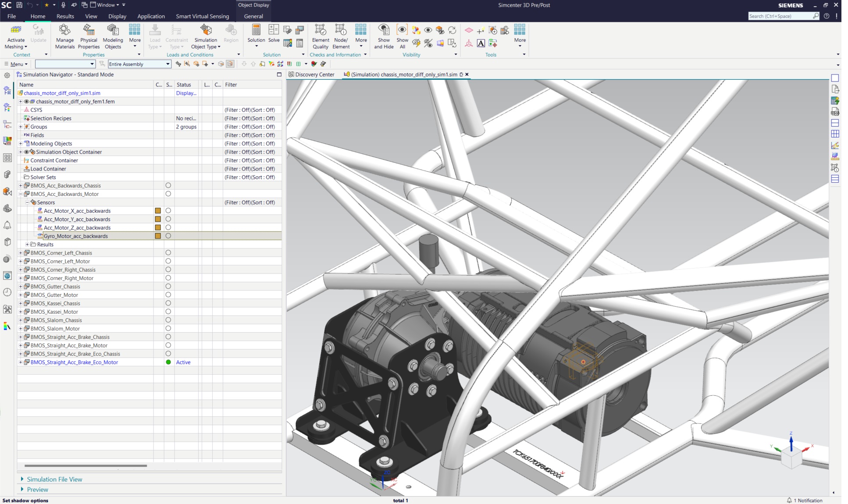
Task: Click the color swatch of Acc_Motor_X_acc_backwards
Action: point(158,211)
